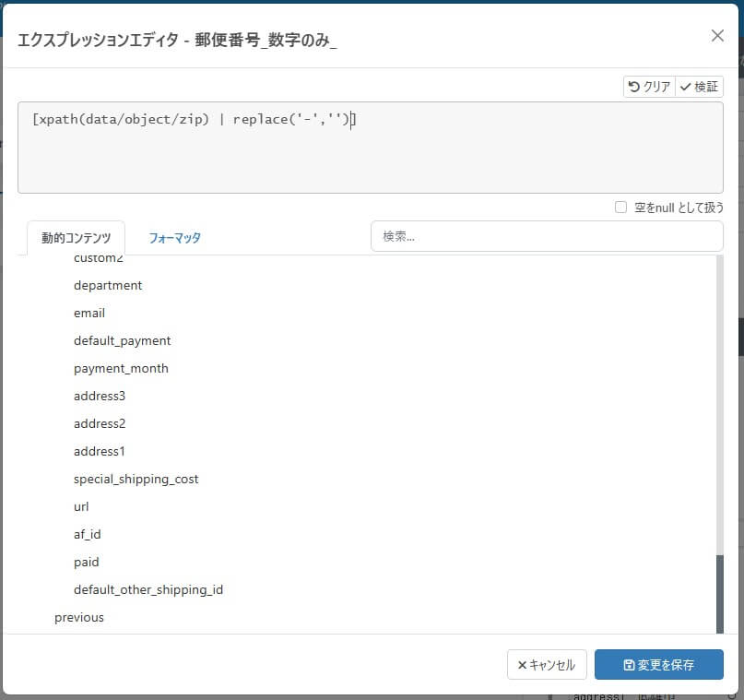
Task: Select the email item
Action: (89, 314)
